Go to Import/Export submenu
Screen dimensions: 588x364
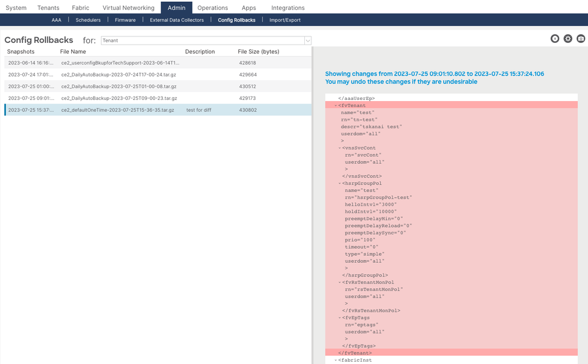285,20
